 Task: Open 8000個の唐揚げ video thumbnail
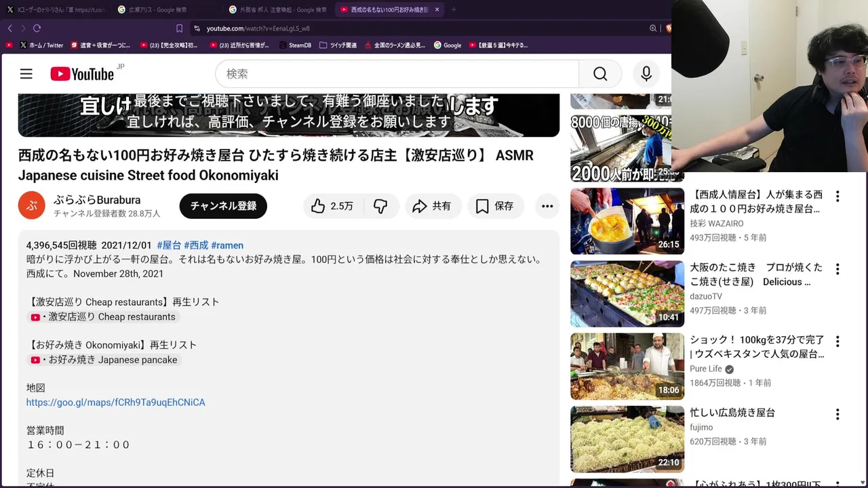click(x=620, y=148)
